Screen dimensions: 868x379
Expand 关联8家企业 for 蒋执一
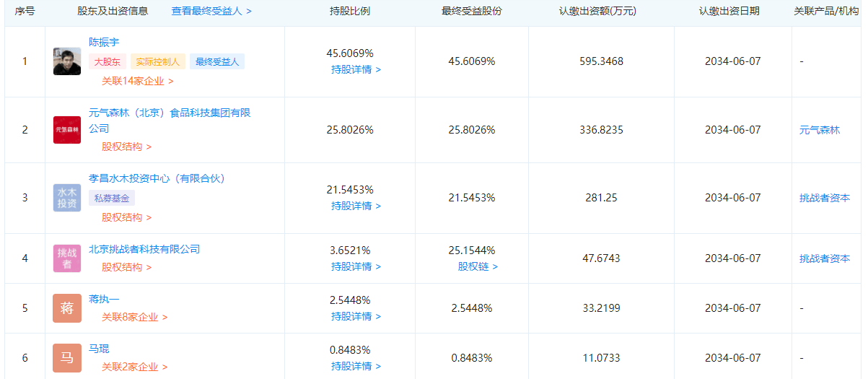tap(135, 317)
